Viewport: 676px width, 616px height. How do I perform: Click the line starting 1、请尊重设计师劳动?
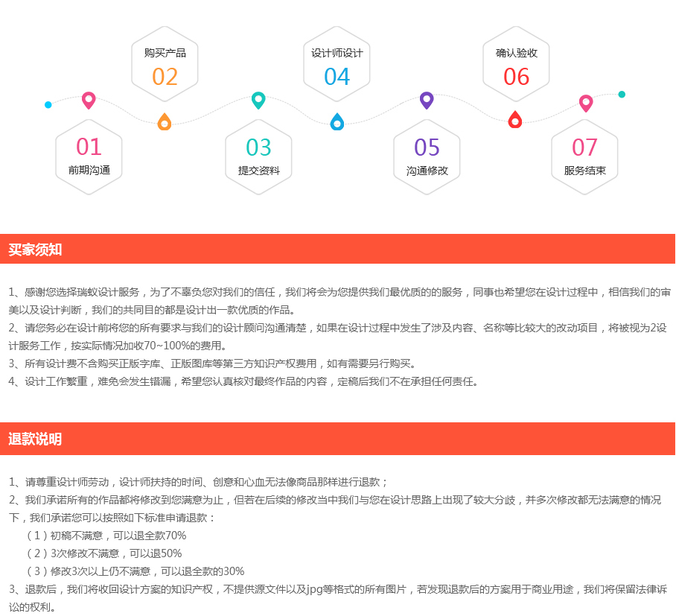coord(198,482)
